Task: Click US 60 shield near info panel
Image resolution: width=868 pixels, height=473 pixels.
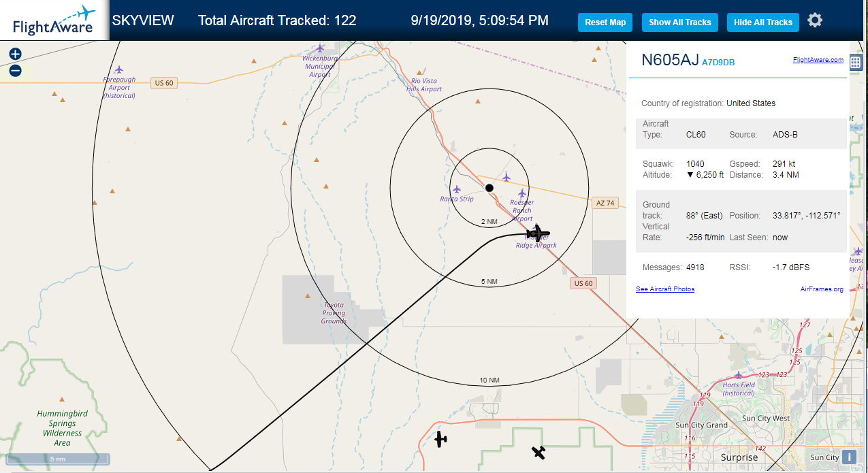Action: [x=583, y=283]
